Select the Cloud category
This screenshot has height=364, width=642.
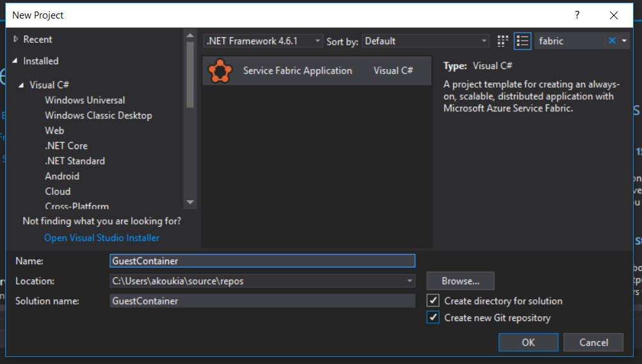coord(58,191)
